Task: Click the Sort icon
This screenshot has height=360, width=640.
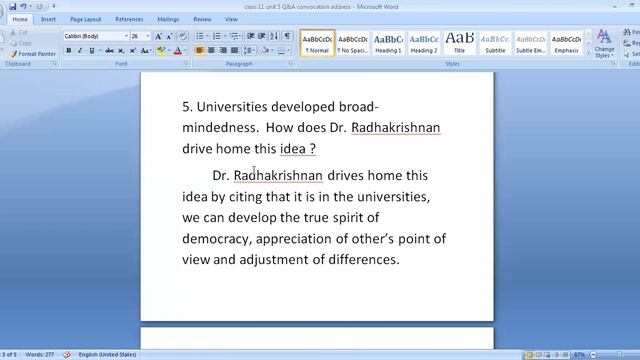Action: tap(274, 36)
